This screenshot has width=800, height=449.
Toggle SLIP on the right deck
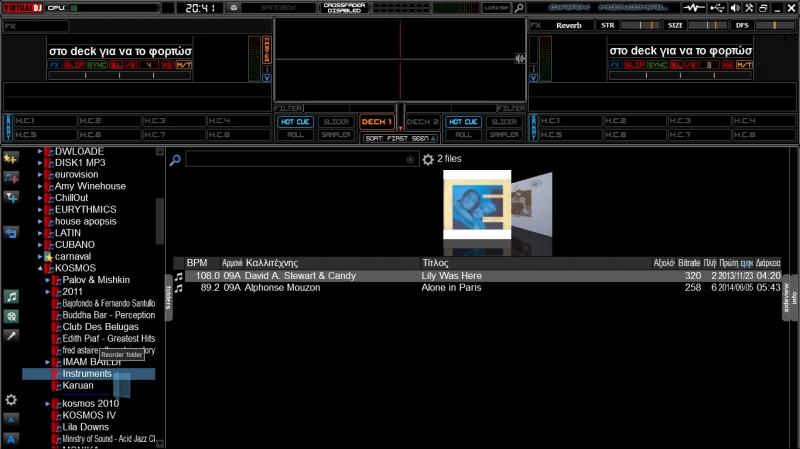(x=635, y=65)
